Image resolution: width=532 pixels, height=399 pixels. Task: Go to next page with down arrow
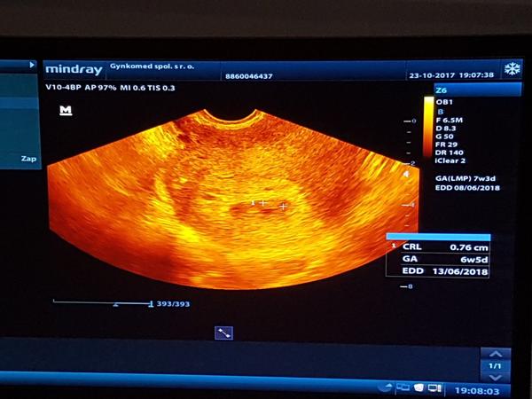(x=496, y=378)
